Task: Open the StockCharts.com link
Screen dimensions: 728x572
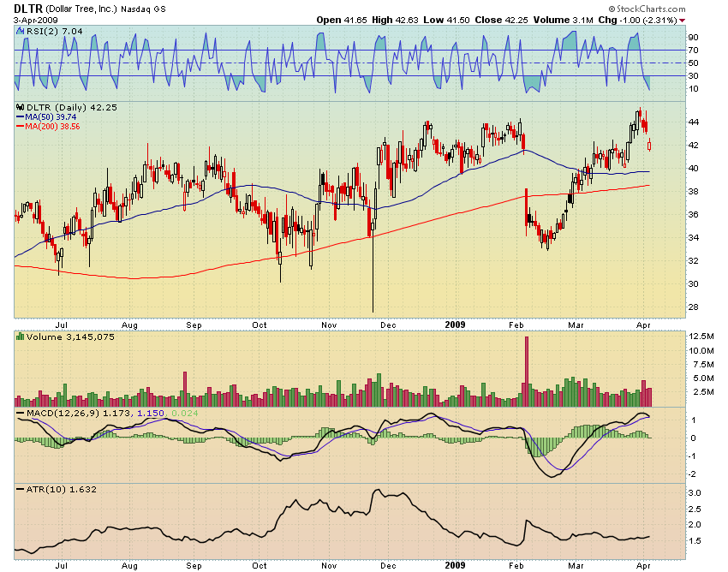Action: click(x=647, y=9)
